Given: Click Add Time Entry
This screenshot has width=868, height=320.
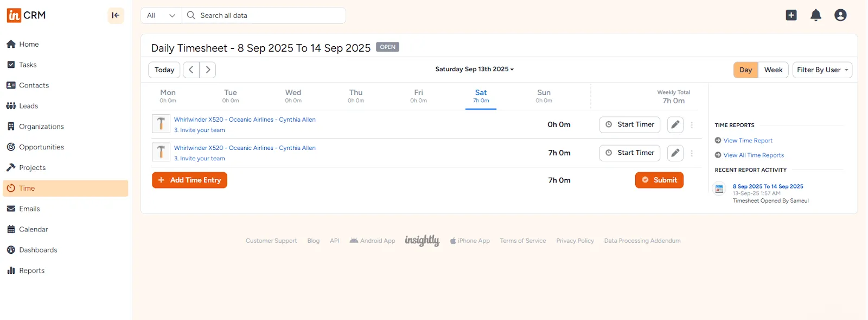Looking at the screenshot, I should click(189, 180).
